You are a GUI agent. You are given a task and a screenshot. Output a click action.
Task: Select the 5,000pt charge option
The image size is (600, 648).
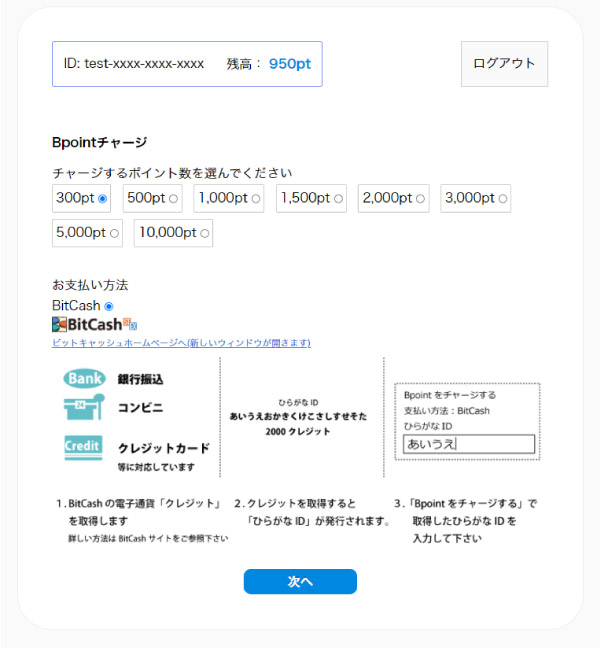114,233
